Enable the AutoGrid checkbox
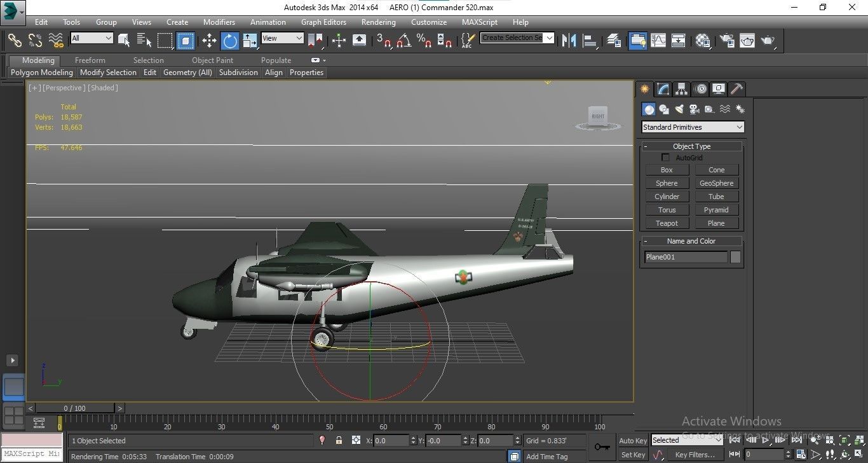The height and width of the screenshot is (463, 868). coord(665,157)
